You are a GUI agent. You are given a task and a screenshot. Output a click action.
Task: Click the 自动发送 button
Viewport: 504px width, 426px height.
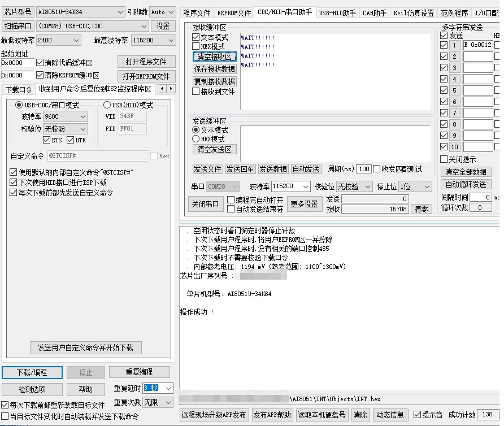pyautogui.click(x=306, y=169)
